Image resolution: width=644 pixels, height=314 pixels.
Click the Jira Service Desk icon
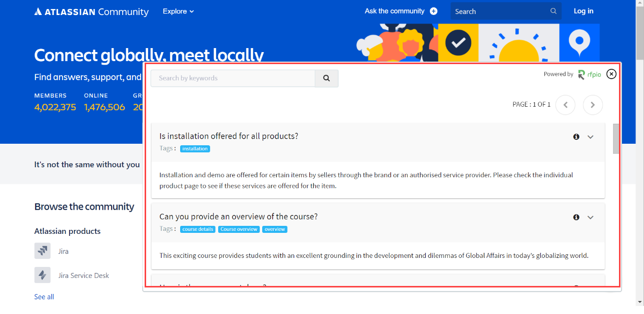click(43, 275)
